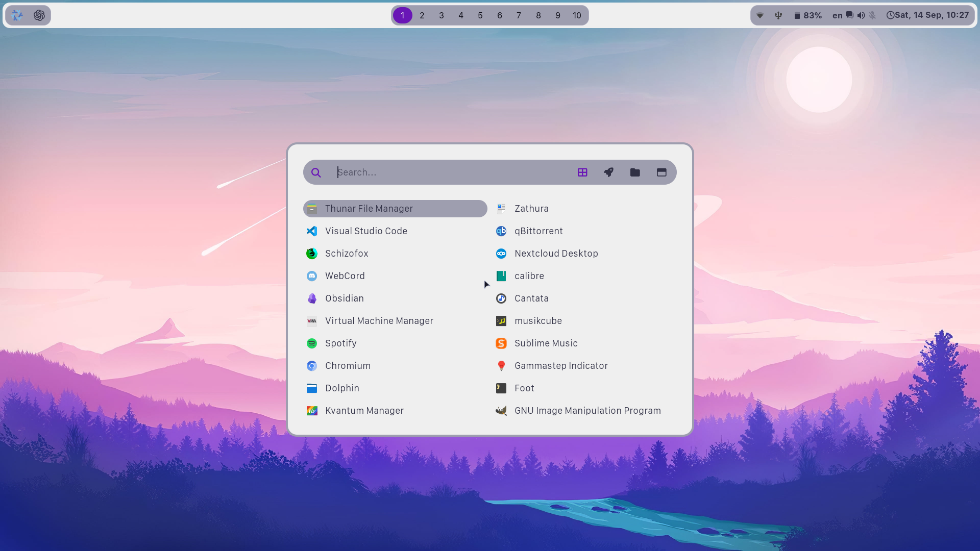This screenshot has width=980, height=551.
Task: Open Gammastep Indicator
Action: tap(584, 366)
